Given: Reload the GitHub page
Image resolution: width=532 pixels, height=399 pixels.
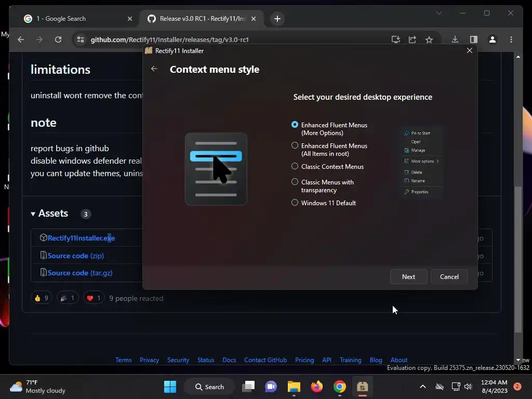Looking at the screenshot, I should (58, 39).
